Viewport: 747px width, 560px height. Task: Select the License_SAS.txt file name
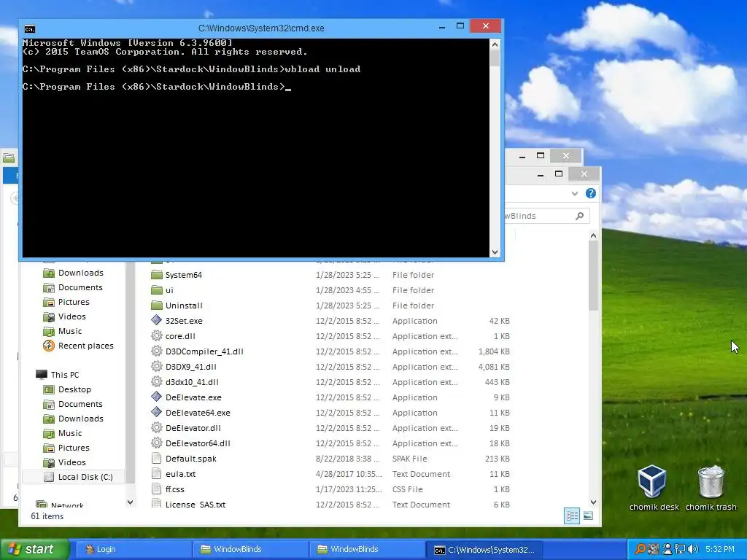(x=196, y=505)
